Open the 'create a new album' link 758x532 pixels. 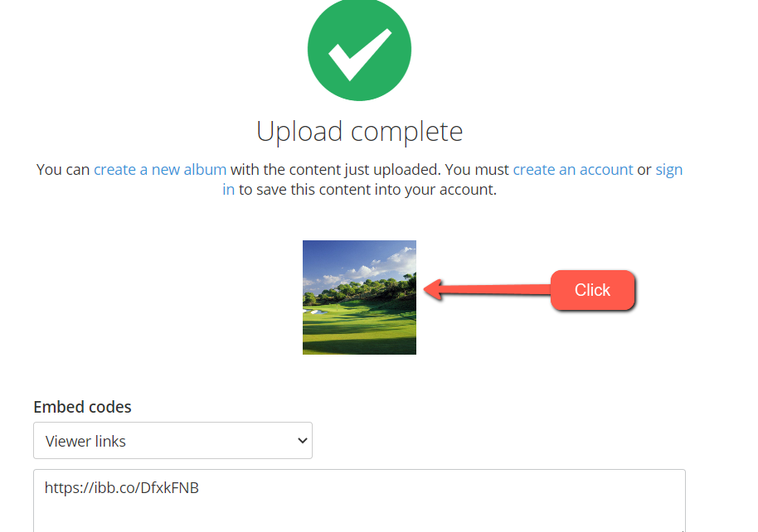click(x=160, y=170)
